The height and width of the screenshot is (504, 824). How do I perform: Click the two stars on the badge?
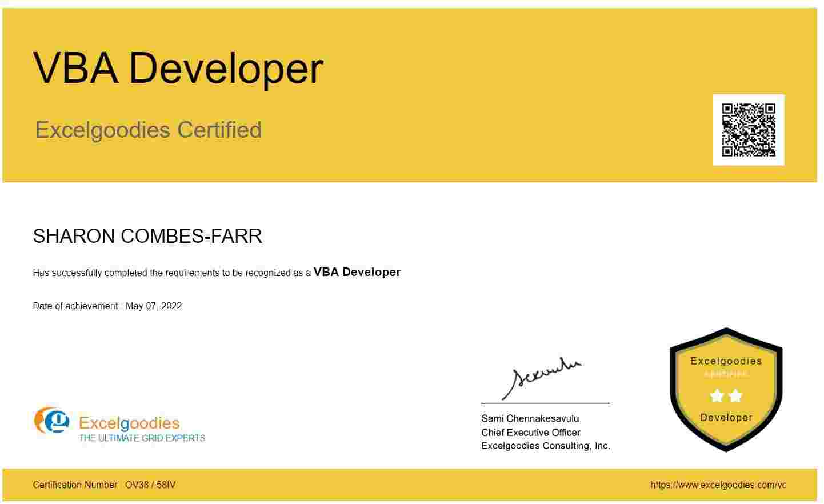(x=726, y=395)
